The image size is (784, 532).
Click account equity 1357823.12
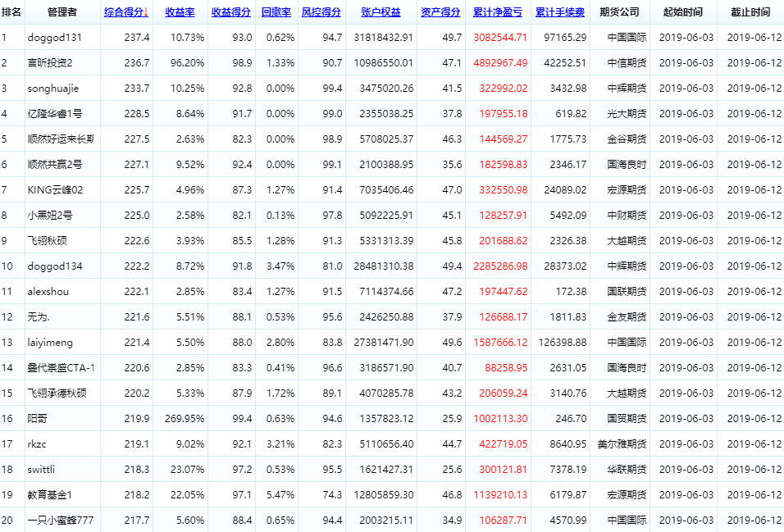[x=386, y=419]
